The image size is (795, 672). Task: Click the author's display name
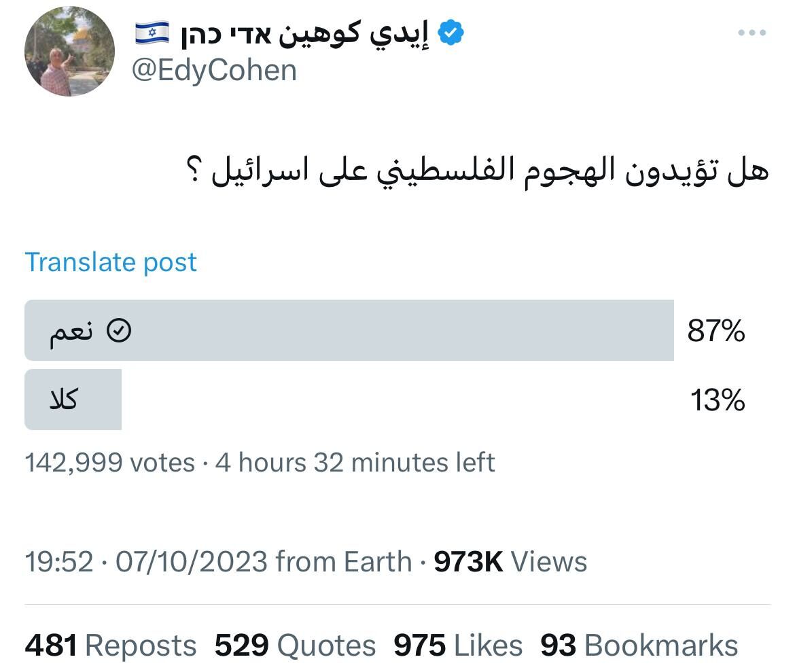(x=304, y=34)
